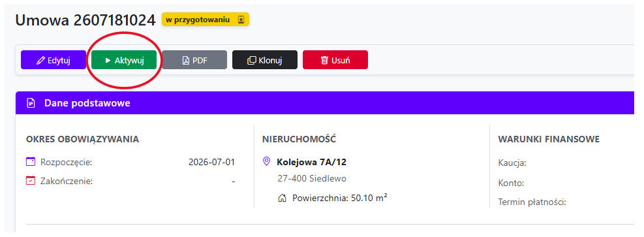Export the contract with the PDF button
Screen dimensions: 644x237
[194, 60]
